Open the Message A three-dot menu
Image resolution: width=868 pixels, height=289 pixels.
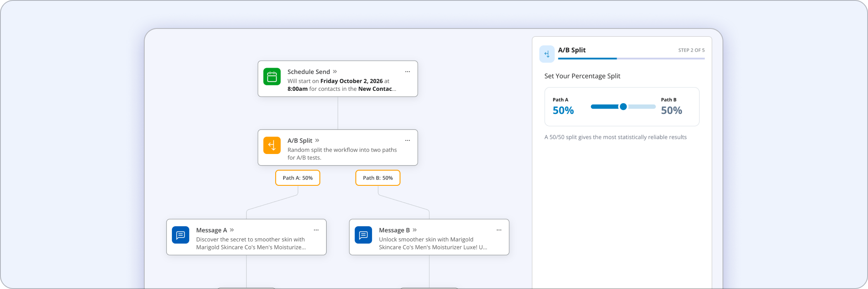(316, 230)
